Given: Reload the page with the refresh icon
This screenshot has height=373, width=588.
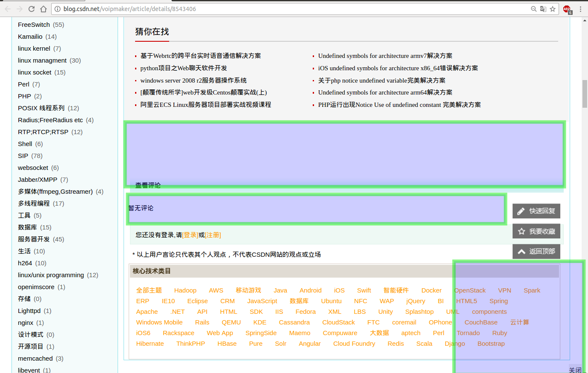Looking at the screenshot, I should pyautogui.click(x=32, y=9).
